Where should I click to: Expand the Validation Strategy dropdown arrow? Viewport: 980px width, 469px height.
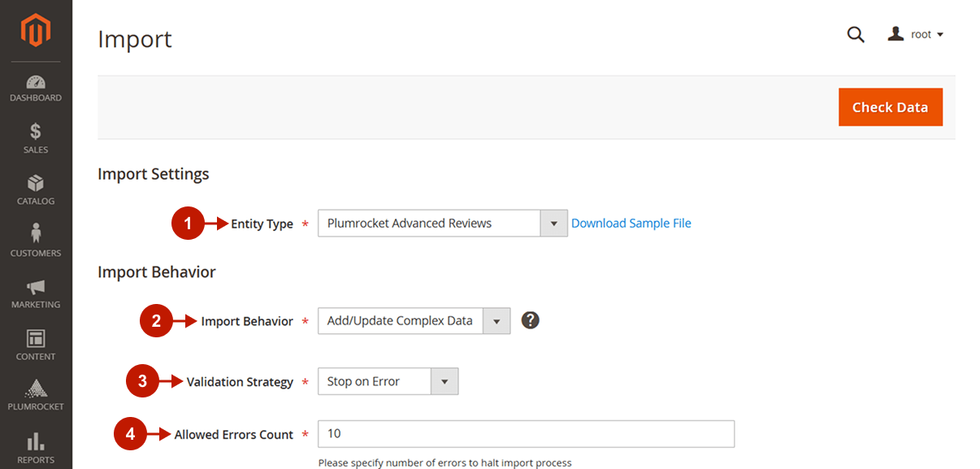(x=444, y=381)
